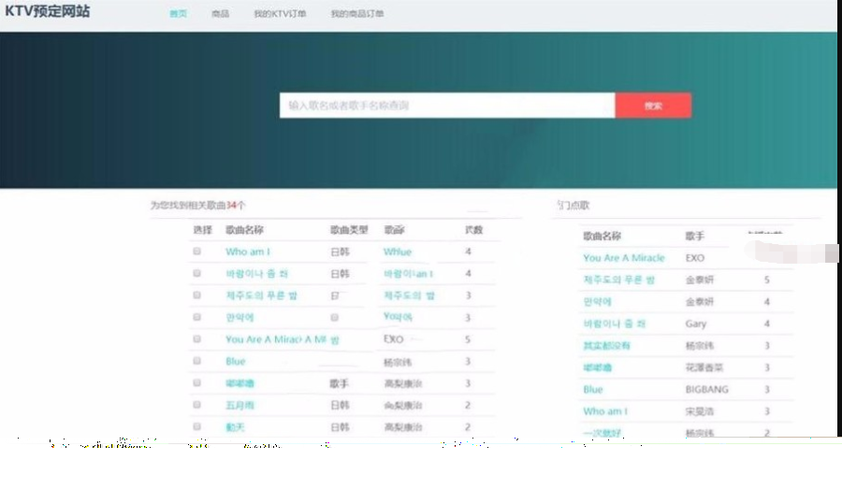This screenshot has height=504, width=842.
Task: Open the 我的商品订单 page
Action: coord(357,13)
